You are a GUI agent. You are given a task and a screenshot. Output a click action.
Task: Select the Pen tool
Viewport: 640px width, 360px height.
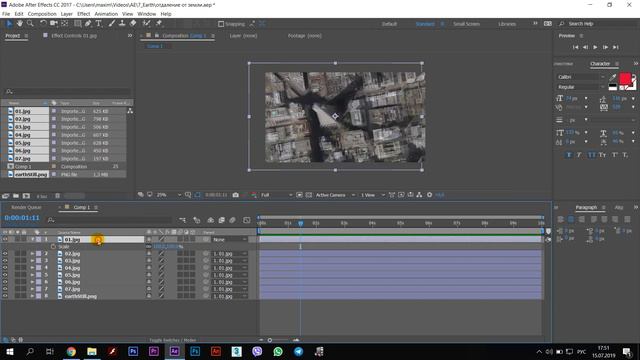click(88, 24)
